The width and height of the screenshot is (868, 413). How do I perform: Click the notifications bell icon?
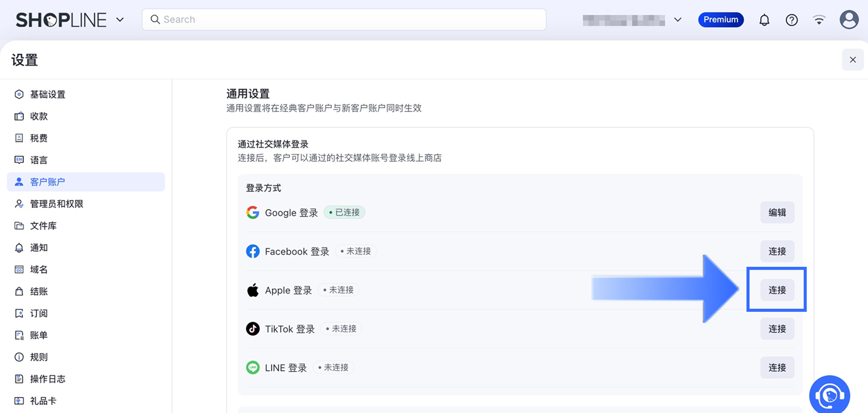tap(764, 20)
